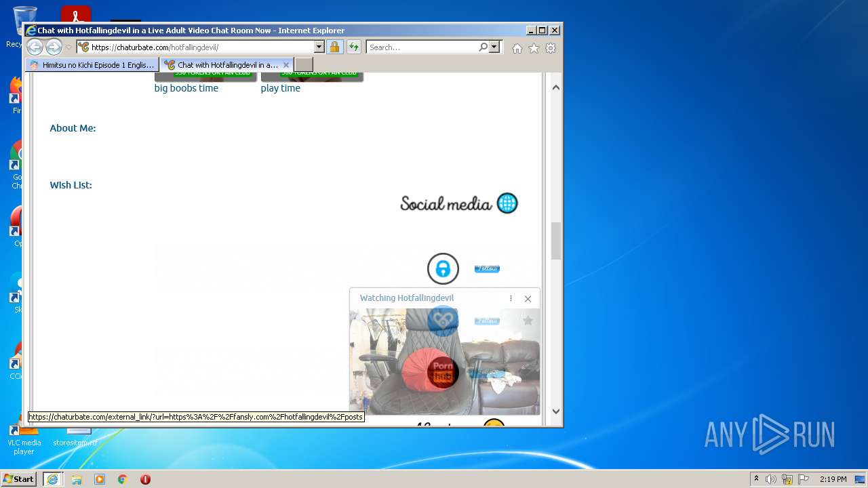Open the mini player options menu

[x=511, y=298]
